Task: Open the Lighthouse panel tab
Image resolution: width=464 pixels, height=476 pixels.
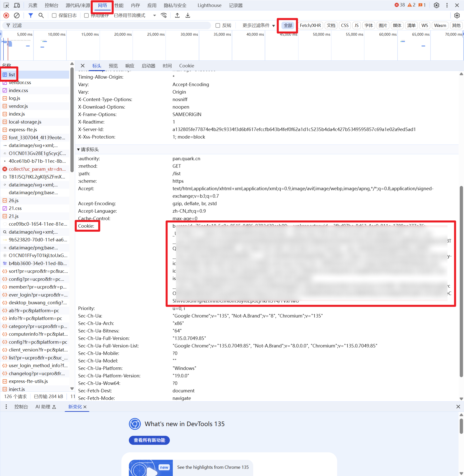Action: click(210, 5)
